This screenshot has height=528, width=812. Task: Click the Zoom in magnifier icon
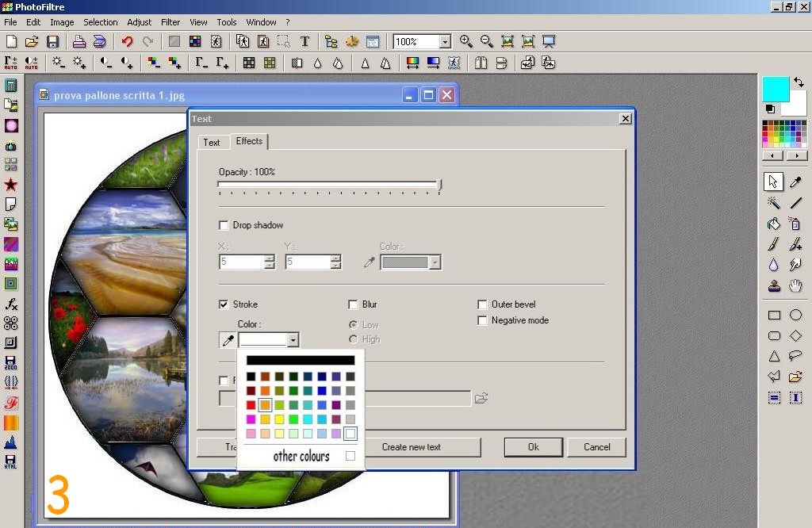click(466, 42)
